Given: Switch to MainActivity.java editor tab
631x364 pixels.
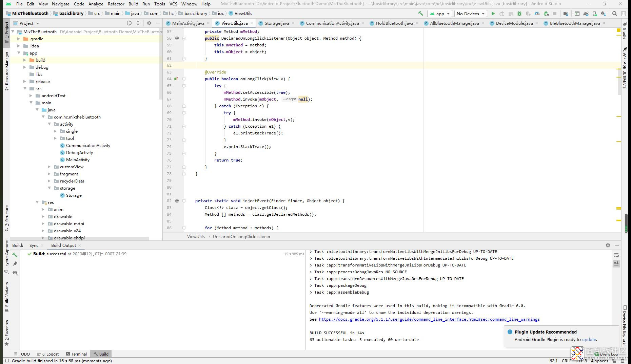Looking at the screenshot, I should tap(188, 23).
